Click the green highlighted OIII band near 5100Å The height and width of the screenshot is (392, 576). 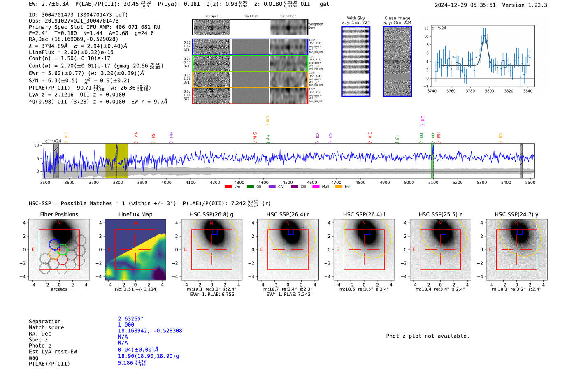pyautogui.click(x=433, y=160)
